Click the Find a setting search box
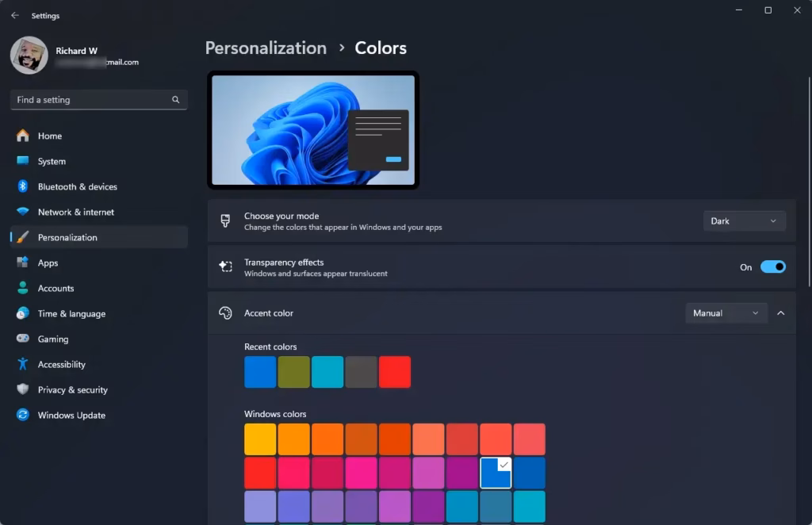Viewport: 812px width, 525px height. tap(99, 99)
